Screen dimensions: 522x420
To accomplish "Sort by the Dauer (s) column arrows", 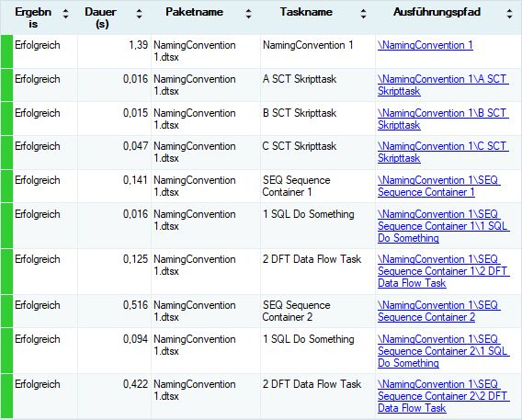I will coord(139,14).
